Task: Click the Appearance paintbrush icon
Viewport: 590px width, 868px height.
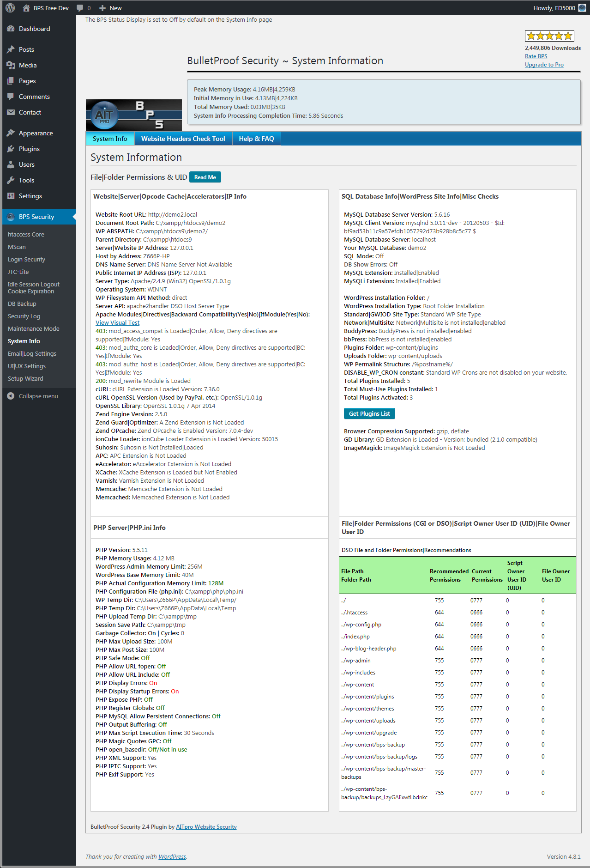Action: pyautogui.click(x=11, y=133)
